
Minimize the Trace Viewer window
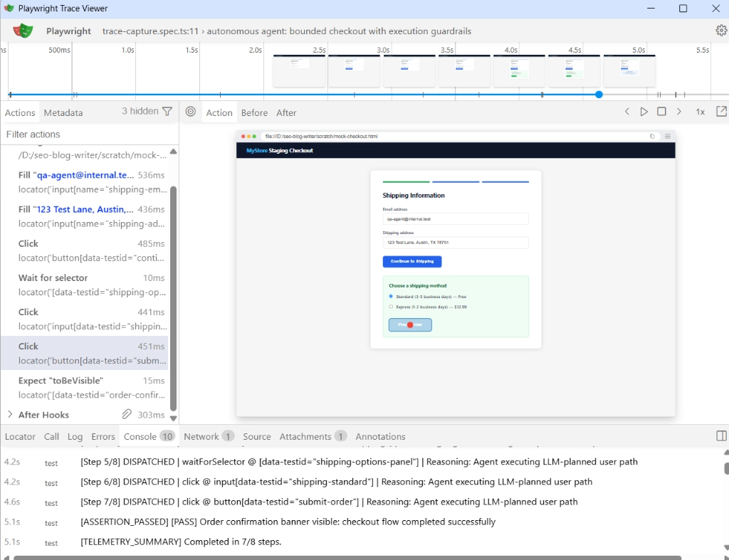point(651,9)
